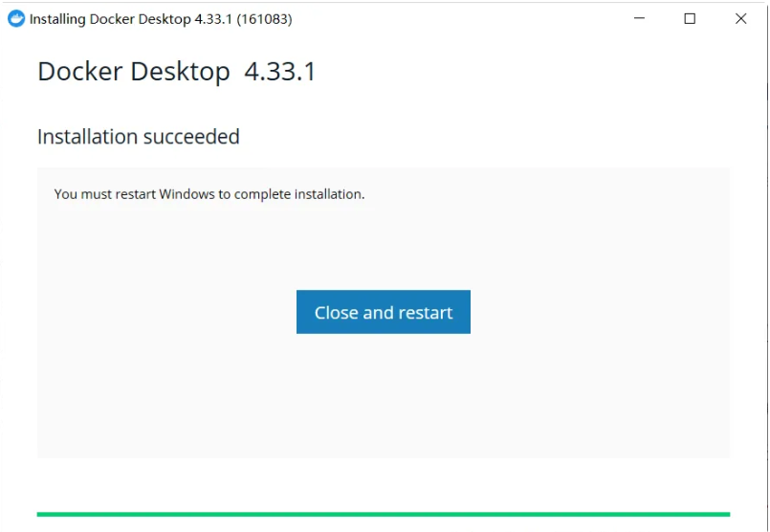Click the 'Installing Docker Desktop 4.33.1 (161083)' title
Screen dimensions: 770x532
click(x=161, y=19)
